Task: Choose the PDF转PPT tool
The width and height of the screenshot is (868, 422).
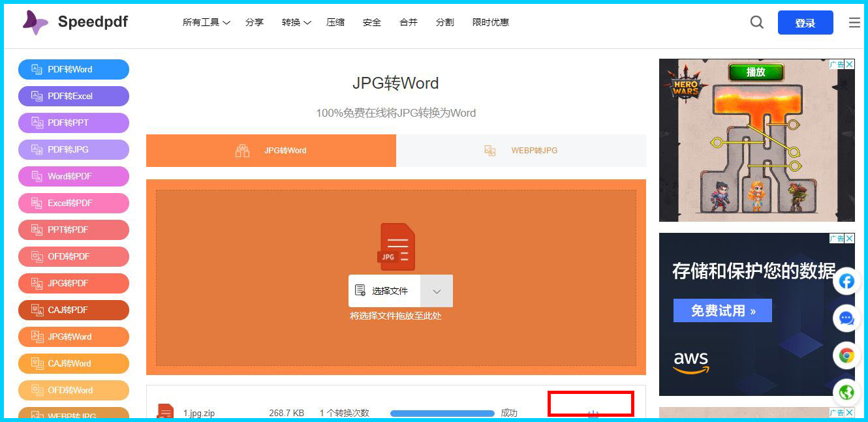Action: click(x=73, y=123)
